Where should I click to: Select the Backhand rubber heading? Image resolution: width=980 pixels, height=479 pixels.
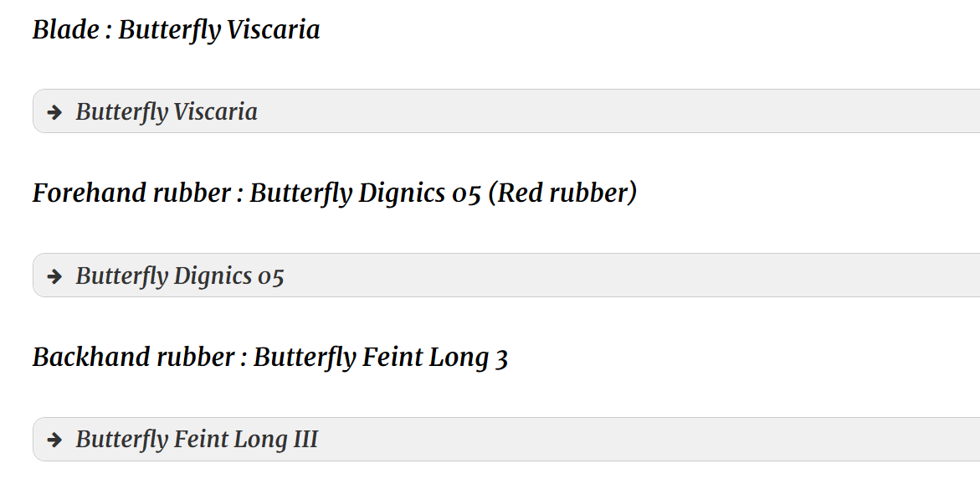pyautogui.click(x=270, y=358)
